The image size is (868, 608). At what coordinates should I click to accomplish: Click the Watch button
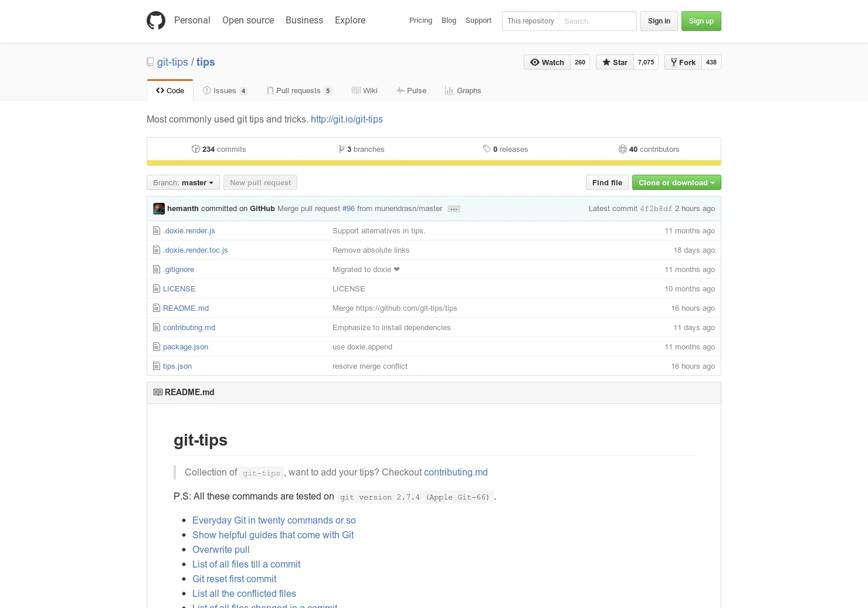[547, 62]
